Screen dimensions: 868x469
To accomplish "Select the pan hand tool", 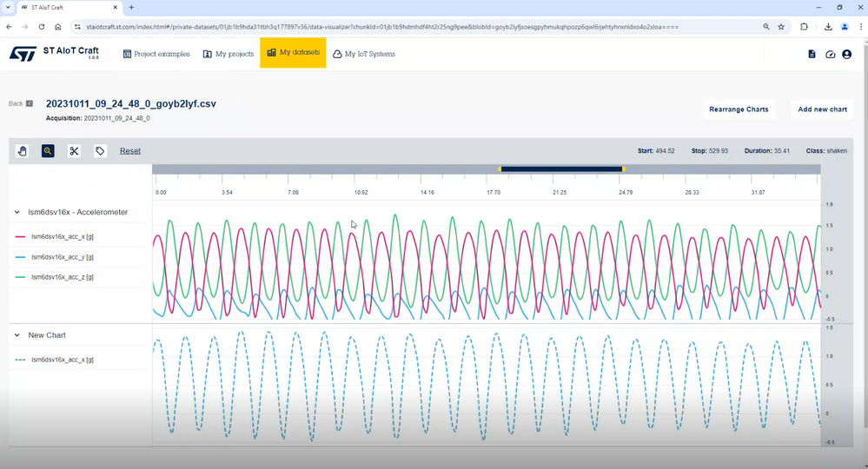I will 22,151.
